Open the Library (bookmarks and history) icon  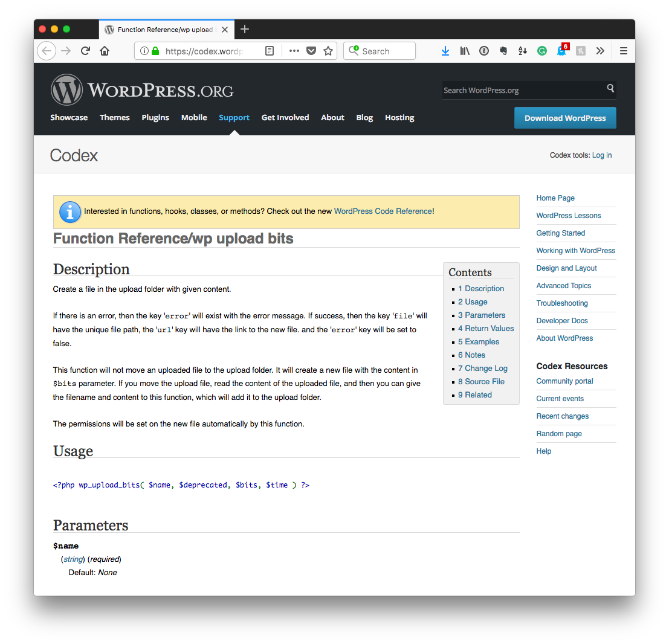[x=465, y=51]
